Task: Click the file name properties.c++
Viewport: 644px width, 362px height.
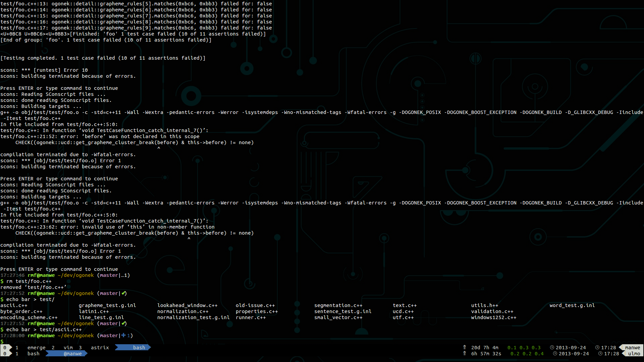Action: coord(257,311)
